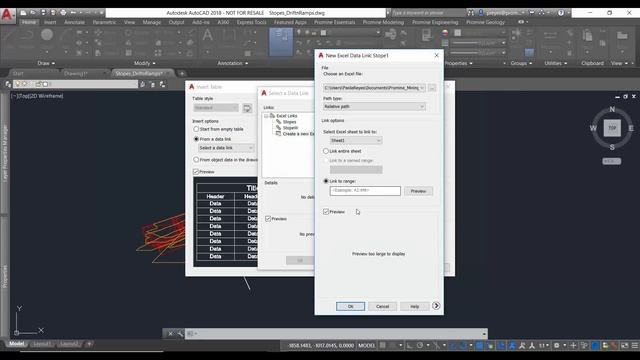Open the Express Tools ribbon tab
This screenshot has width=640, height=360.
tap(251, 22)
